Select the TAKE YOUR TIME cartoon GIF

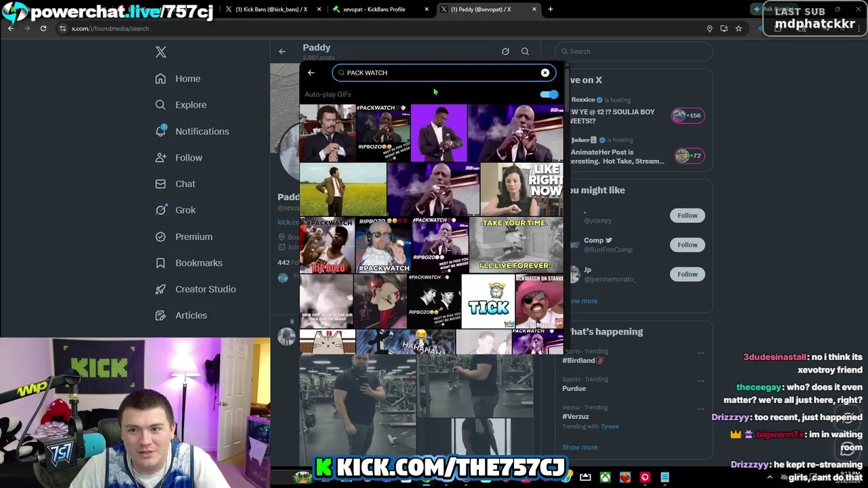click(516, 245)
